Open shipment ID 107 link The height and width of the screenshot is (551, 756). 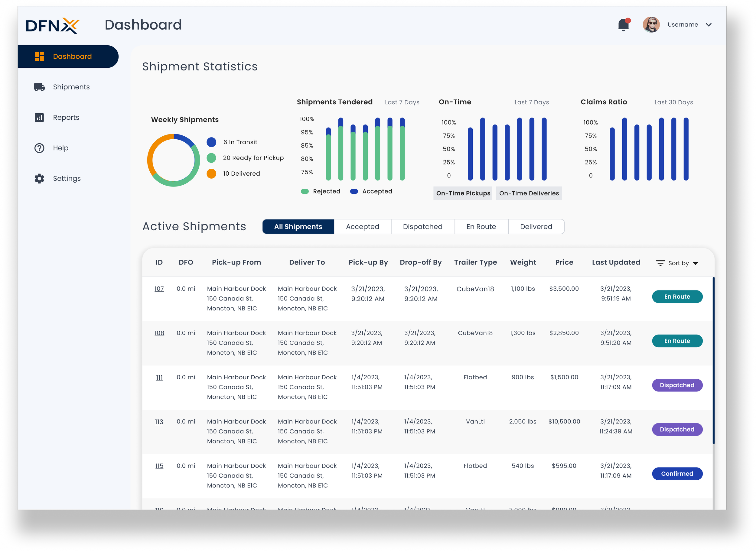point(159,289)
